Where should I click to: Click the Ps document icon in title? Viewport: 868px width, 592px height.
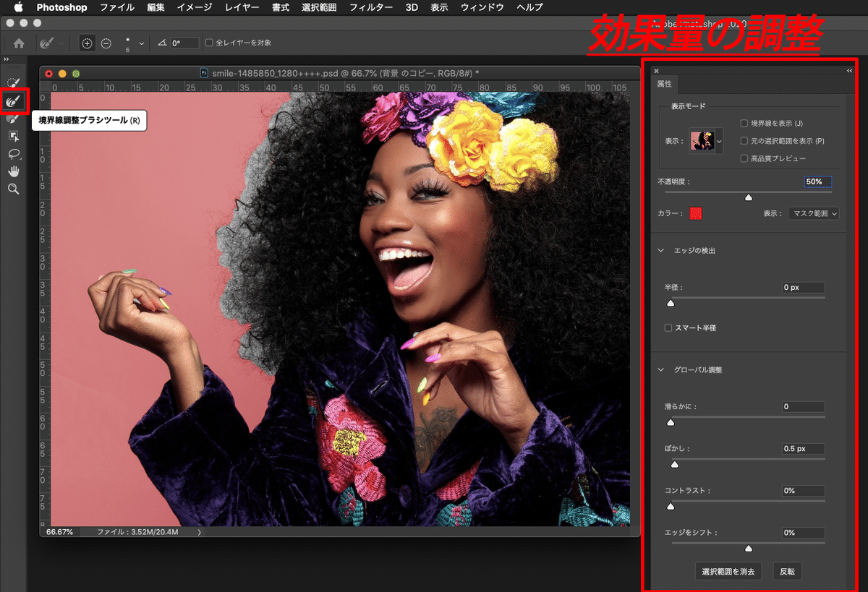(x=204, y=73)
